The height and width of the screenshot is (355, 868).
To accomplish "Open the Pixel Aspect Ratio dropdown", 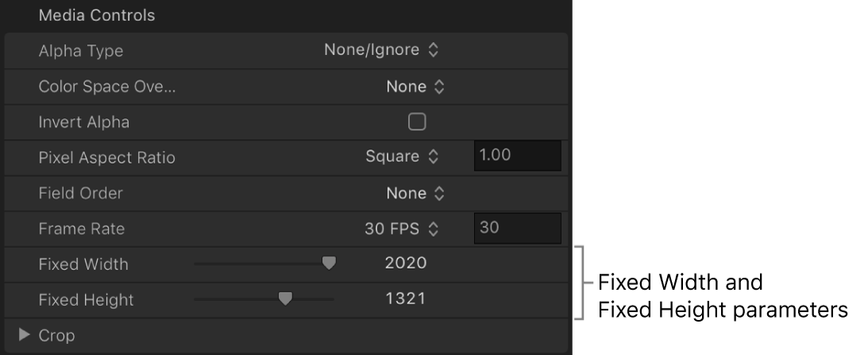I will pos(401,156).
